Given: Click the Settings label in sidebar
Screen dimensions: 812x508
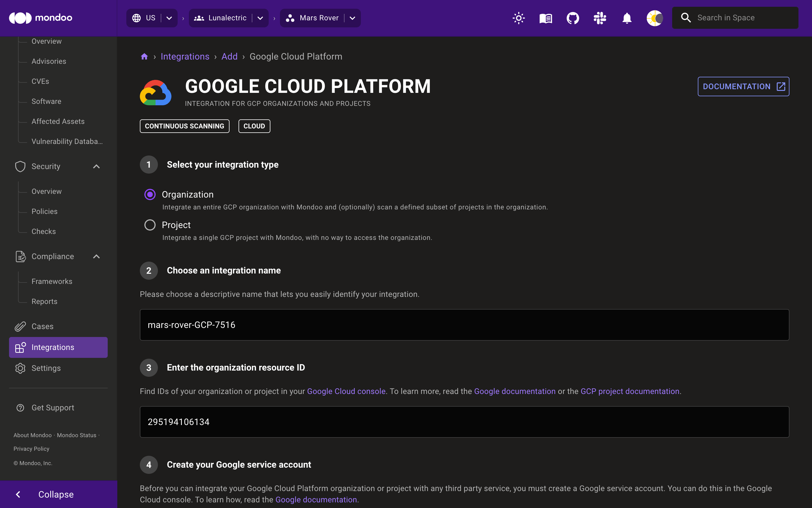Looking at the screenshot, I should click(x=46, y=368).
